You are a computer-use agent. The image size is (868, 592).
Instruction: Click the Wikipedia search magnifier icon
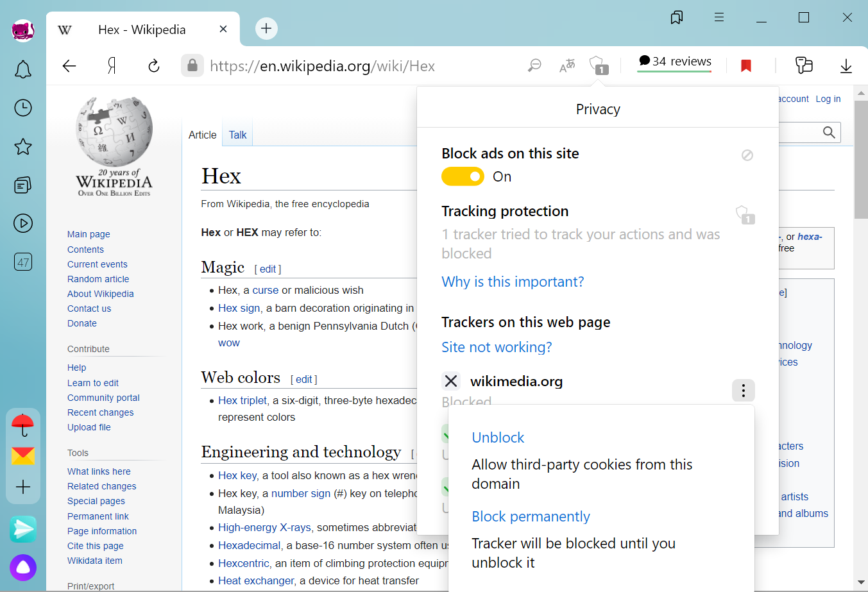click(x=829, y=132)
